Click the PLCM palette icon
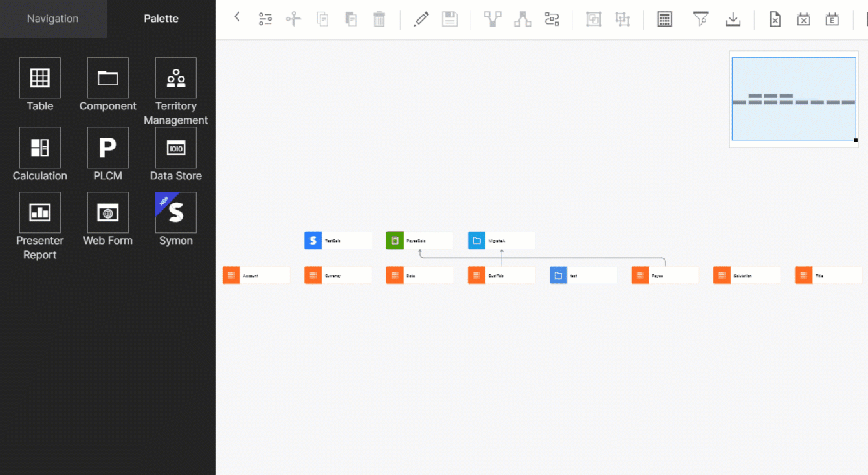Image resolution: width=868 pixels, height=475 pixels. tap(107, 148)
